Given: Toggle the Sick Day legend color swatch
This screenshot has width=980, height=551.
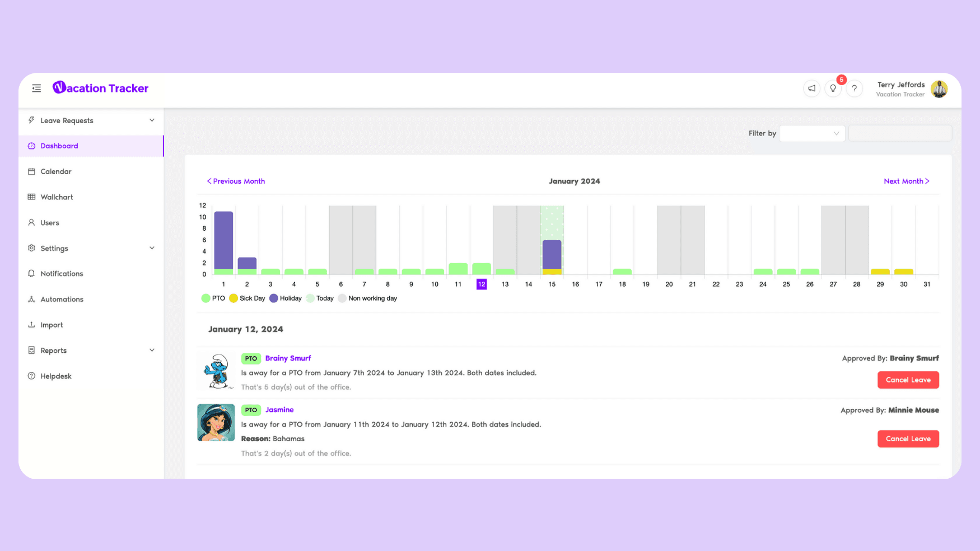Looking at the screenshot, I should click(x=234, y=298).
